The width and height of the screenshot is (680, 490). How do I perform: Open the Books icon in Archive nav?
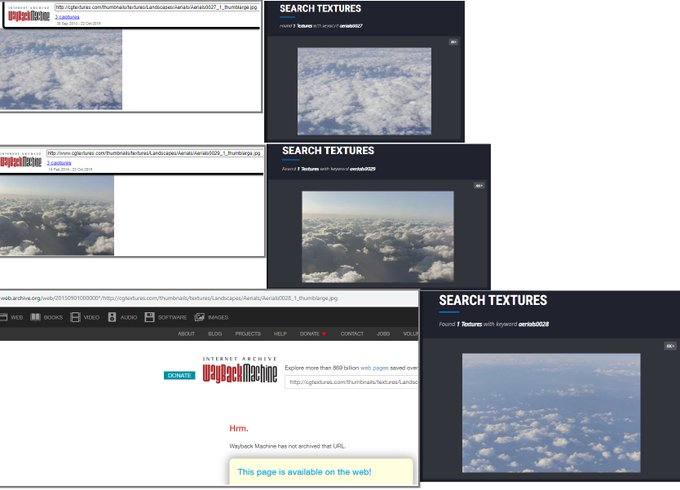point(35,317)
